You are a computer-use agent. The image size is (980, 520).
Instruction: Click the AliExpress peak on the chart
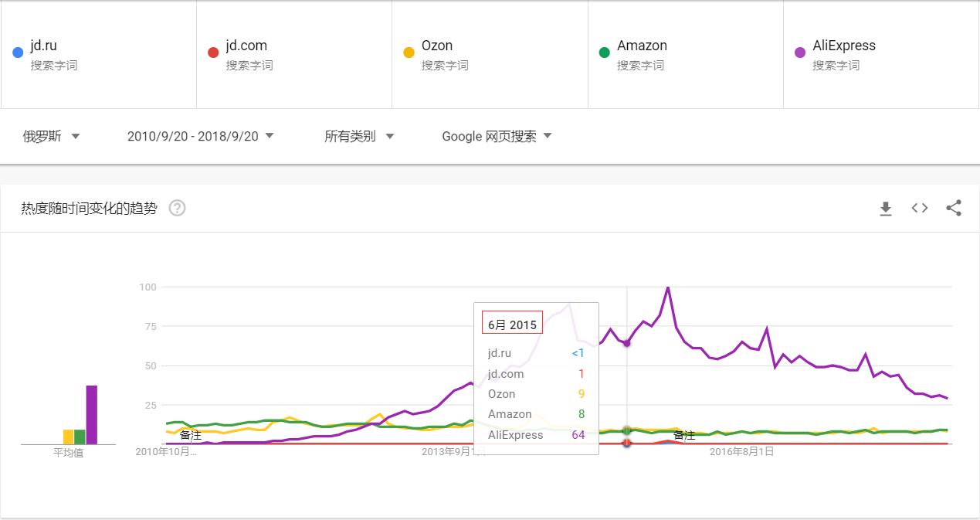[x=667, y=288]
